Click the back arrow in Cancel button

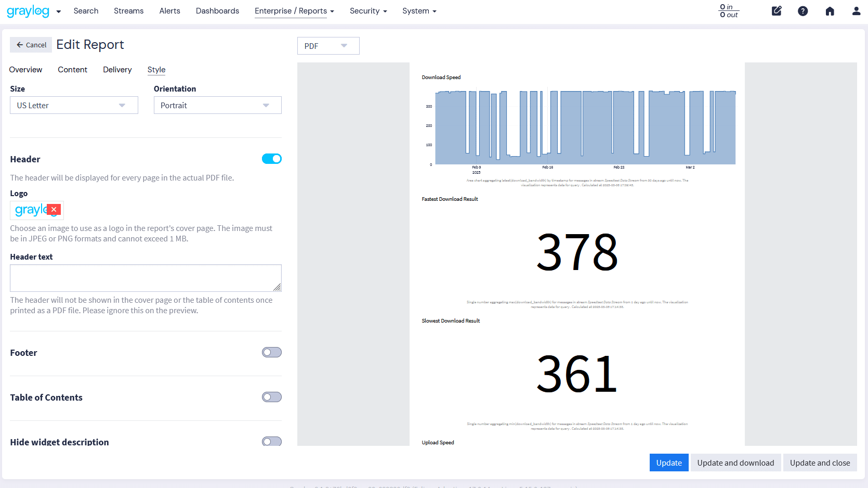[20, 45]
